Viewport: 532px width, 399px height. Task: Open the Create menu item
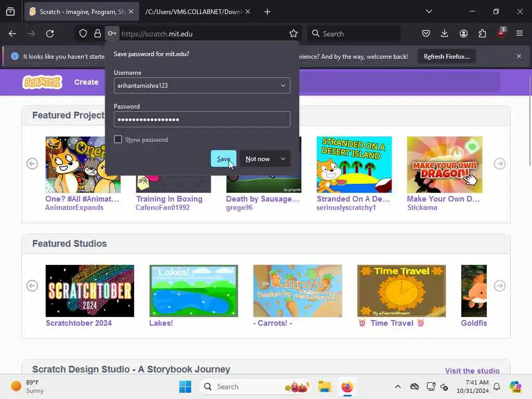(x=87, y=82)
